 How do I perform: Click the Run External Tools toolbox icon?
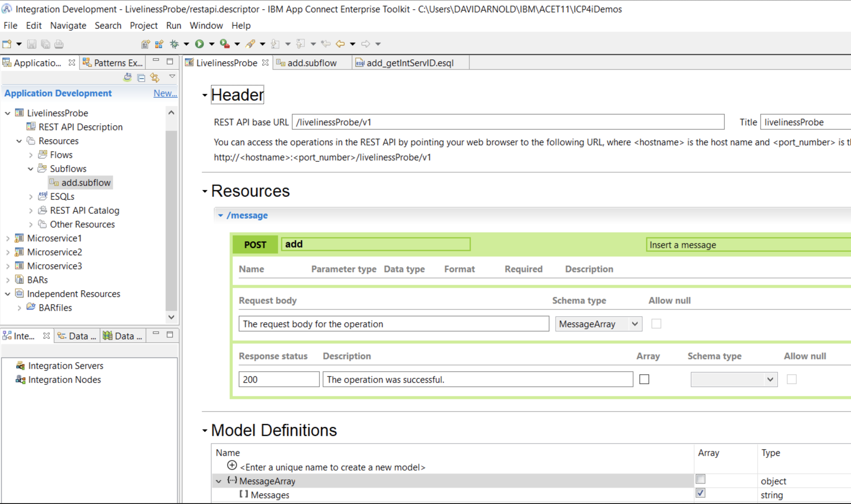[225, 44]
